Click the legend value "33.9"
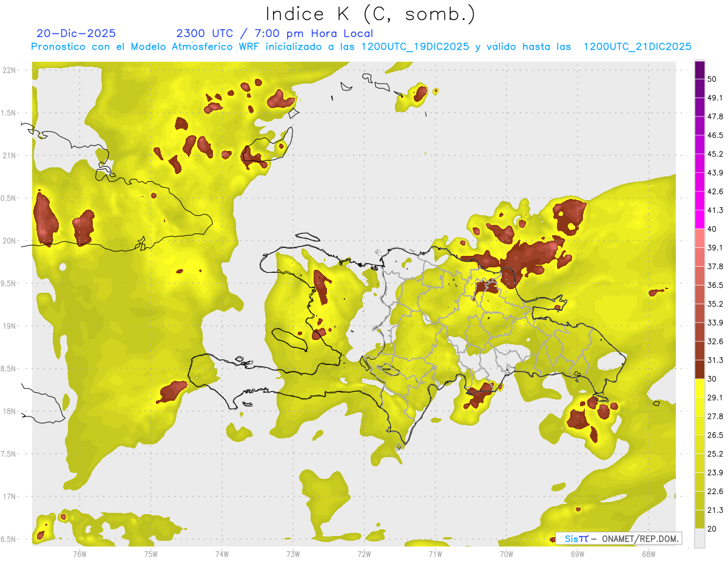The image size is (728, 562). [x=715, y=323]
